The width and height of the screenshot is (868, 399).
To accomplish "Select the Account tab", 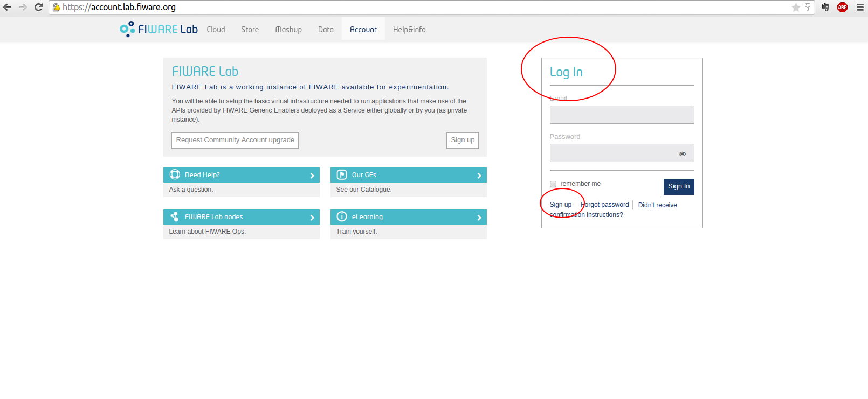I will [363, 30].
